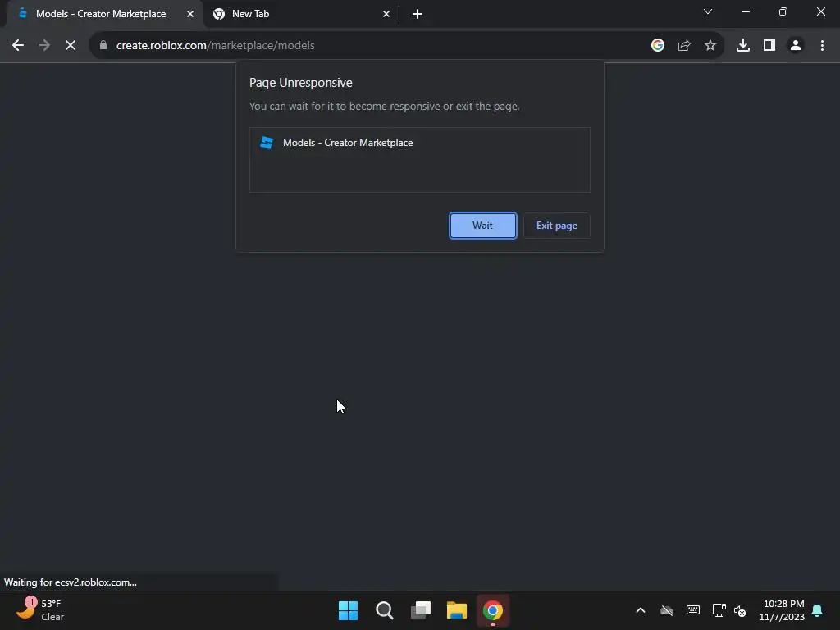
Task: Open the Chrome downloads icon
Action: 743,46
